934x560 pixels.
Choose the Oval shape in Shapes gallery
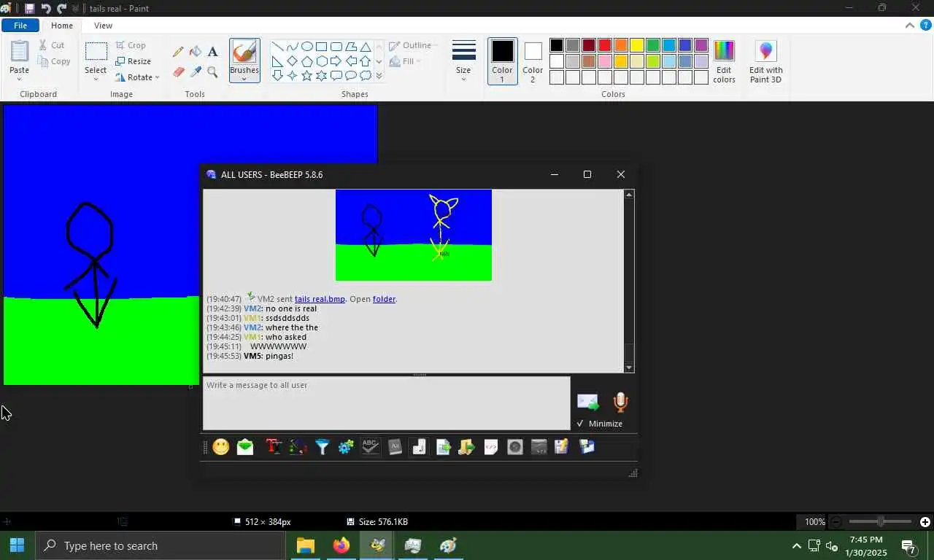click(x=306, y=46)
